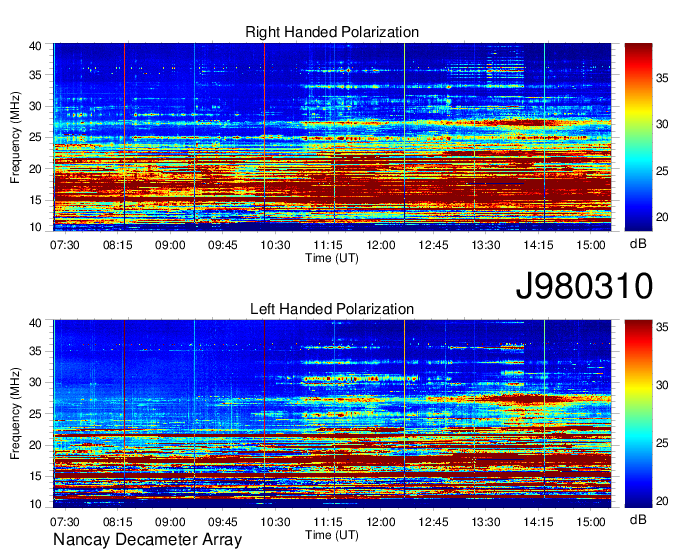Click '09:00' time tick on Right Handed plot
Viewport: 680px width, 552px height.
pos(170,245)
